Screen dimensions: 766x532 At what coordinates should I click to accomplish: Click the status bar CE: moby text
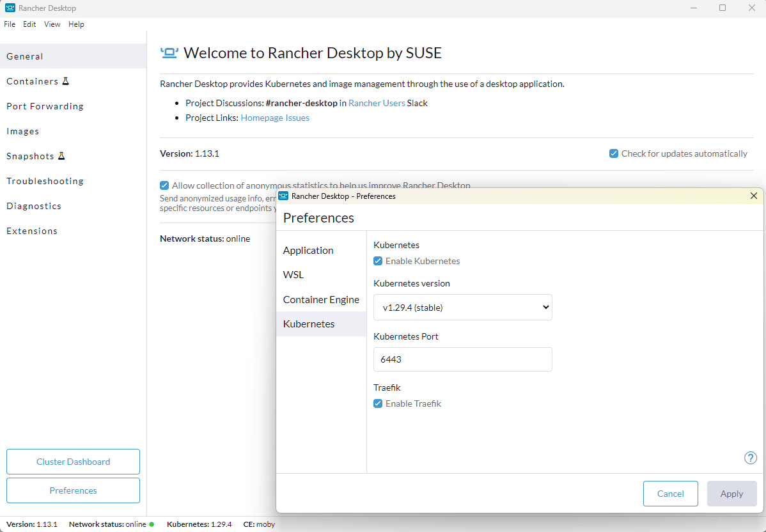[259, 524]
